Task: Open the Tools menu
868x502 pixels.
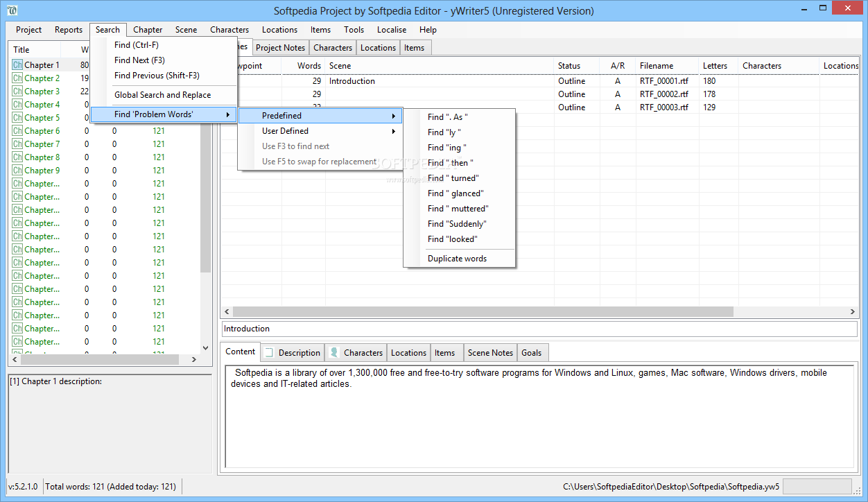Action: [354, 30]
